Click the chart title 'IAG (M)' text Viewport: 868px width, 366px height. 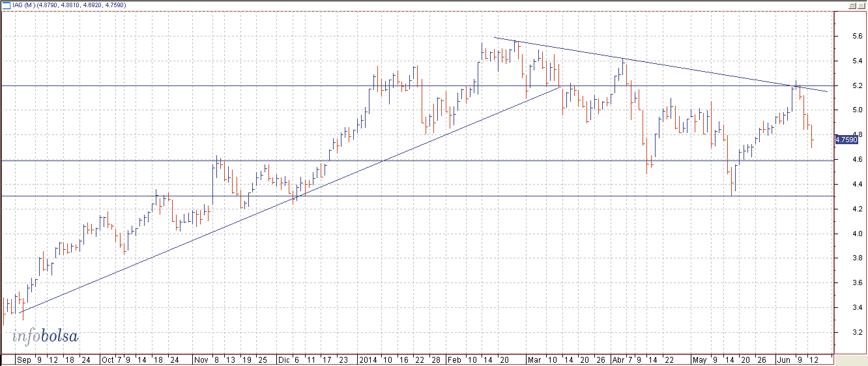pyautogui.click(x=23, y=5)
